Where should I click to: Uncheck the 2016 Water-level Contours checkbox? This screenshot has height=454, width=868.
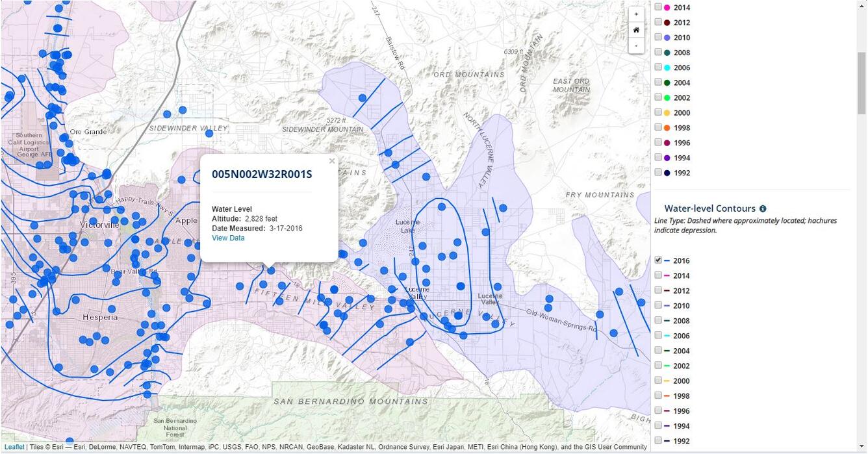[x=658, y=260]
